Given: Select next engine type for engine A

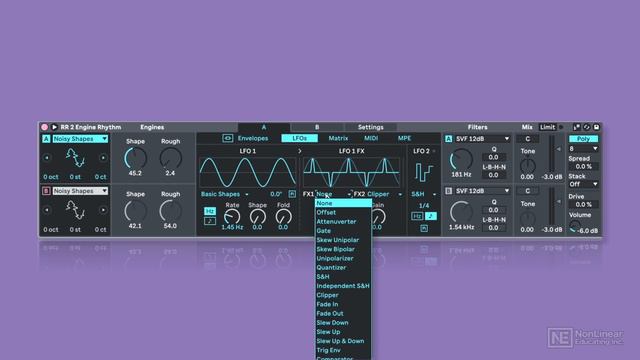Looking at the screenshot, I should pos(103,158).
